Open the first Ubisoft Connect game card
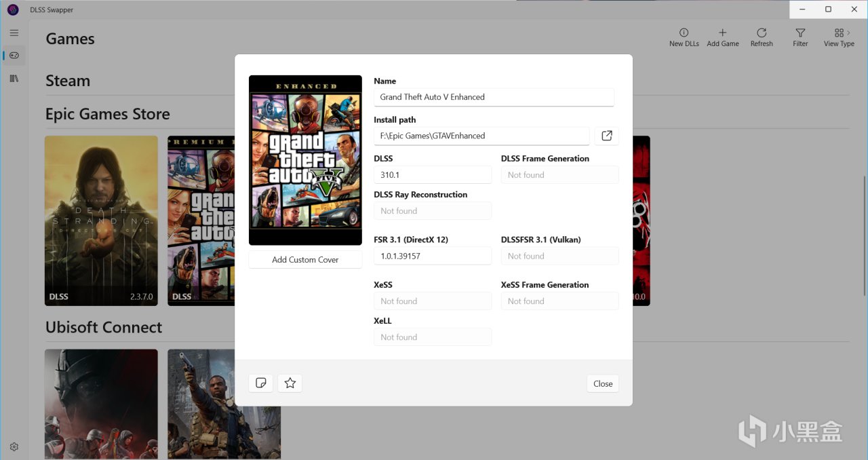Viewport: 868px width, 460px height. (101, 404)
